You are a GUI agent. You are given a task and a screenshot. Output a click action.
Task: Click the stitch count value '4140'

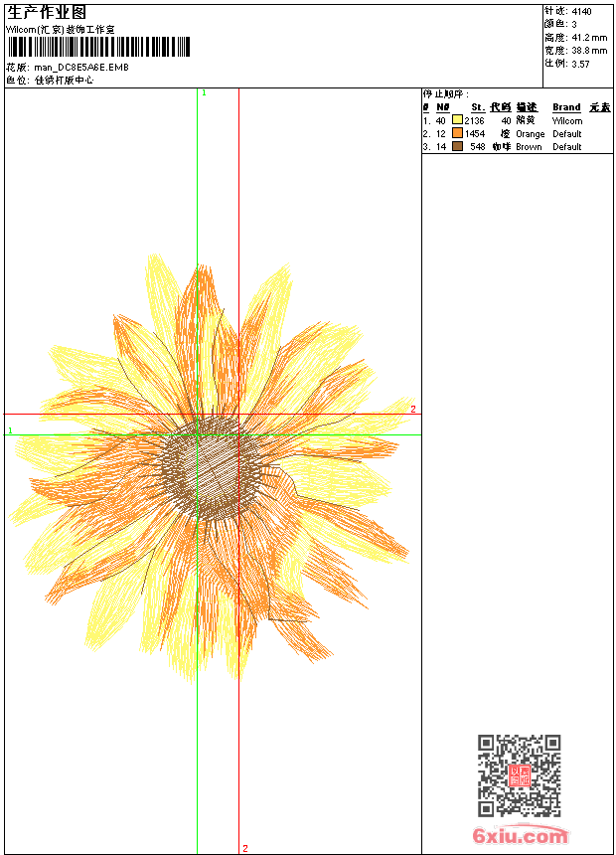[x=581, y=11]
